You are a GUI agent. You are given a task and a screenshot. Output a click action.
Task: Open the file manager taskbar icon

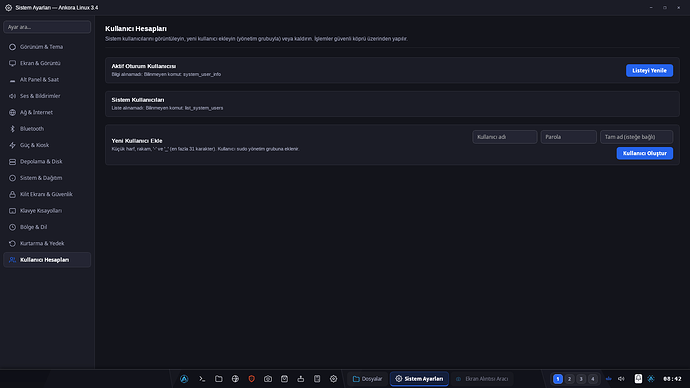[219, 379]
